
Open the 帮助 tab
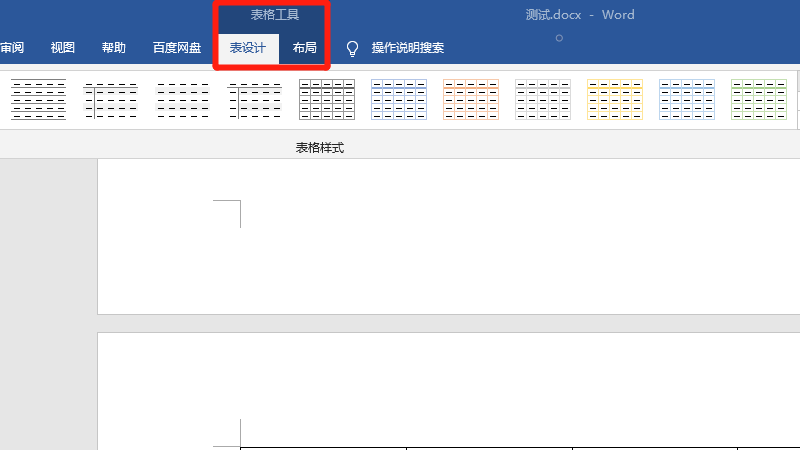tap(114, 48)
